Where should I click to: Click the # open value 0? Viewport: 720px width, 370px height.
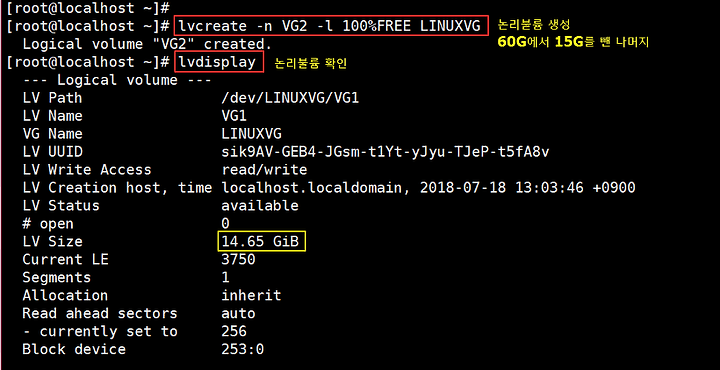pyautogui.click(x=225, y=224)
